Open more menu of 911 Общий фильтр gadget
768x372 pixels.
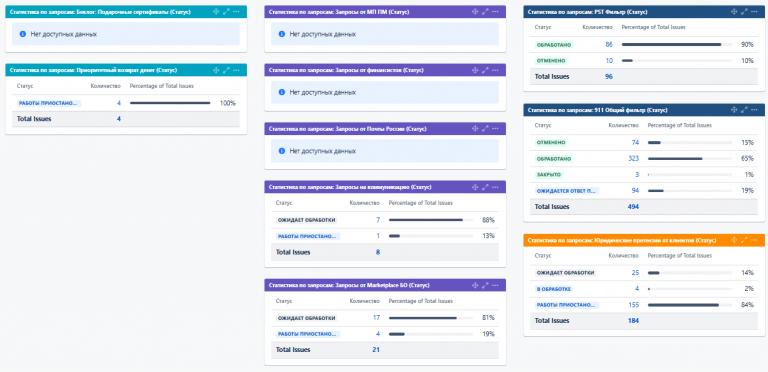[755, 110]
